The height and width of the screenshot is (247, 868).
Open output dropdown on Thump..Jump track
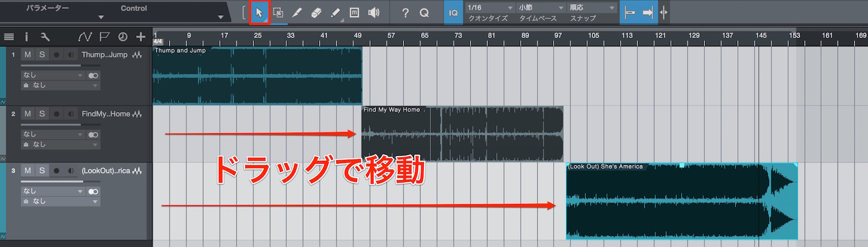[60, 86]
